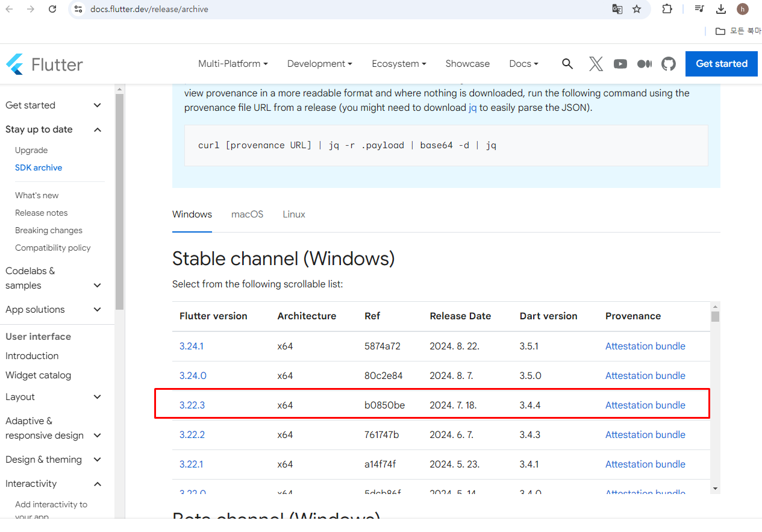Open Attestation bundle for 3.22.2 row
Viewport: 762px width, 532px height.
pos(645,435)
